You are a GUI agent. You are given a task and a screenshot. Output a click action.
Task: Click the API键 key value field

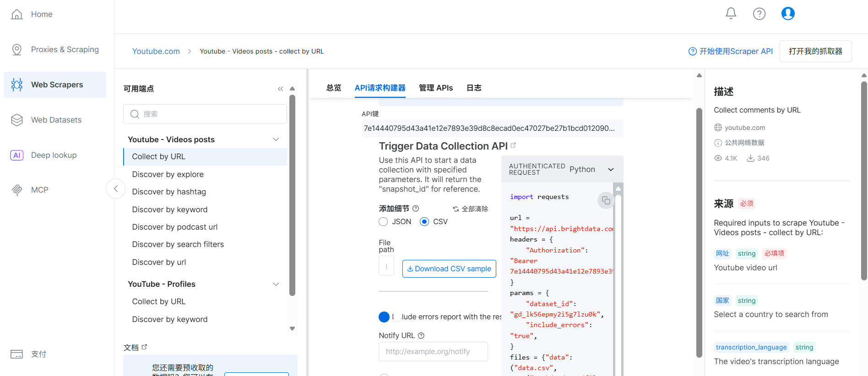coord(492,128)
